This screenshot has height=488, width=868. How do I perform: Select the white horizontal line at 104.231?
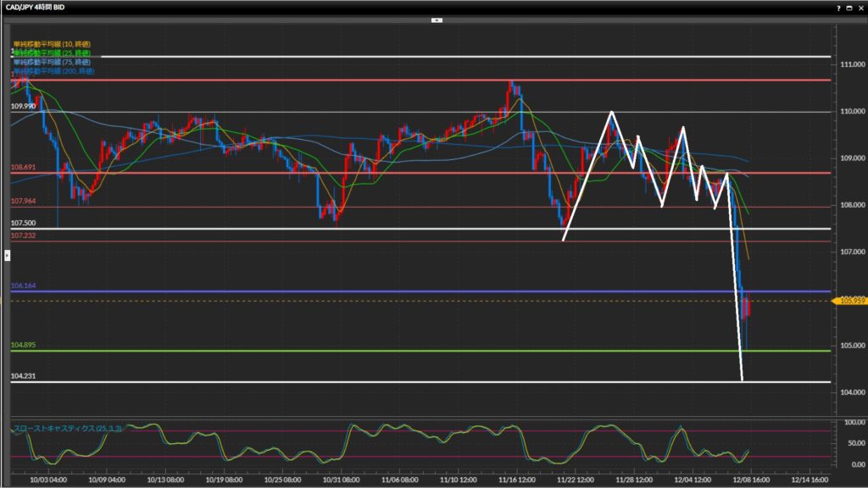coord(424,382)
